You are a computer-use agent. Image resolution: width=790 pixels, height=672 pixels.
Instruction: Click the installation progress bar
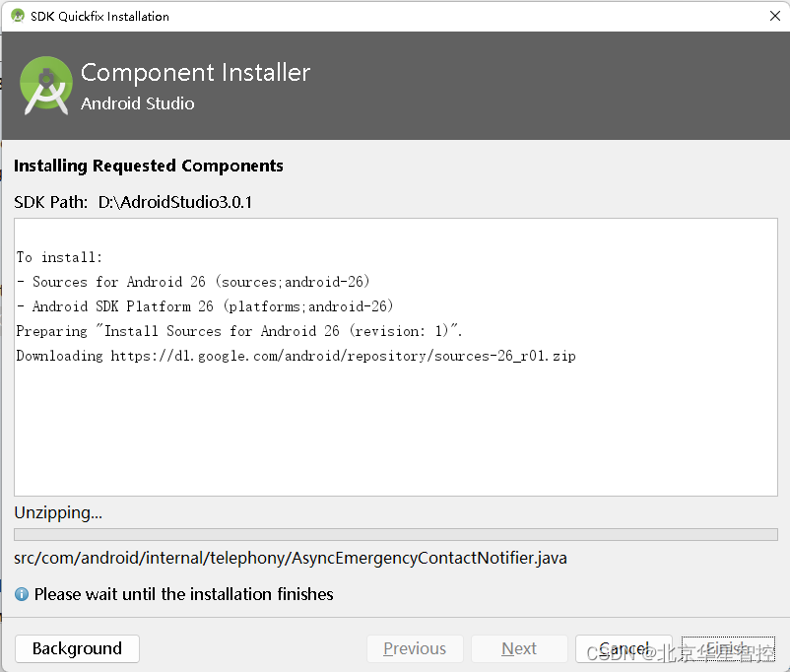(x=394, y=533)
